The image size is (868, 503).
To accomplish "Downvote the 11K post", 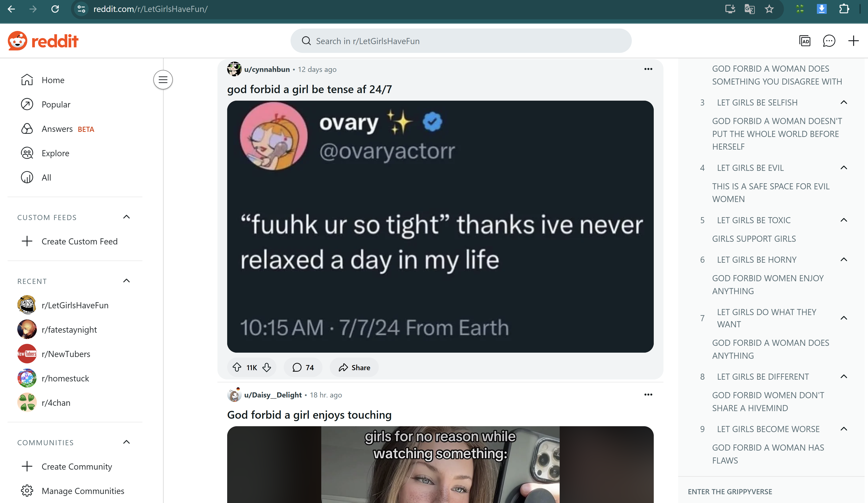I will click(267, 367).
